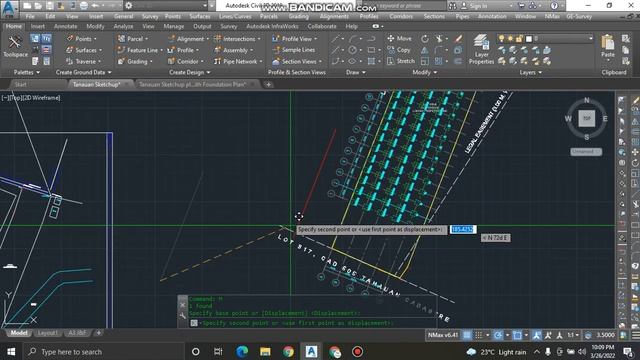Open Google Chrome from the taskbar
The image size is (640, 360).
288,352
